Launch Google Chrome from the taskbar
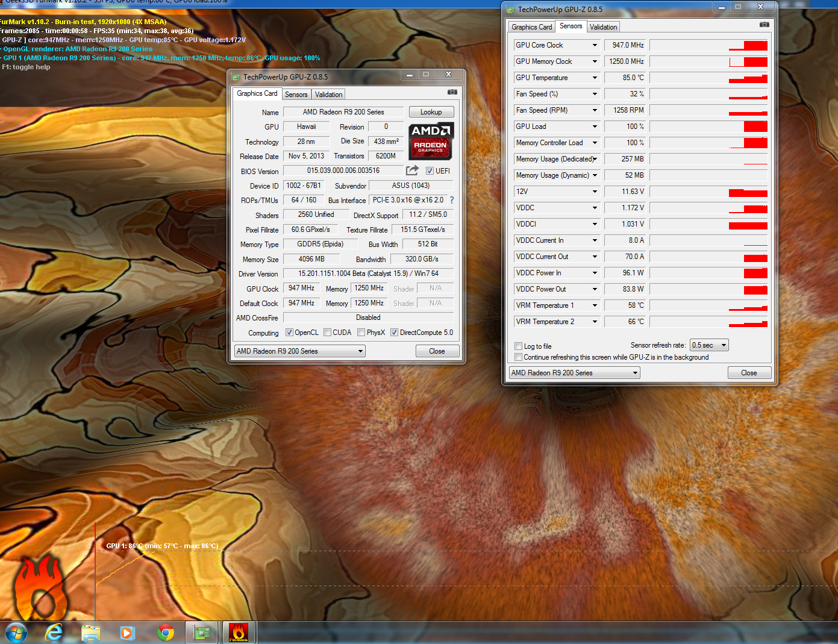This screenshot has height=644, width=838. click(166, 633)
